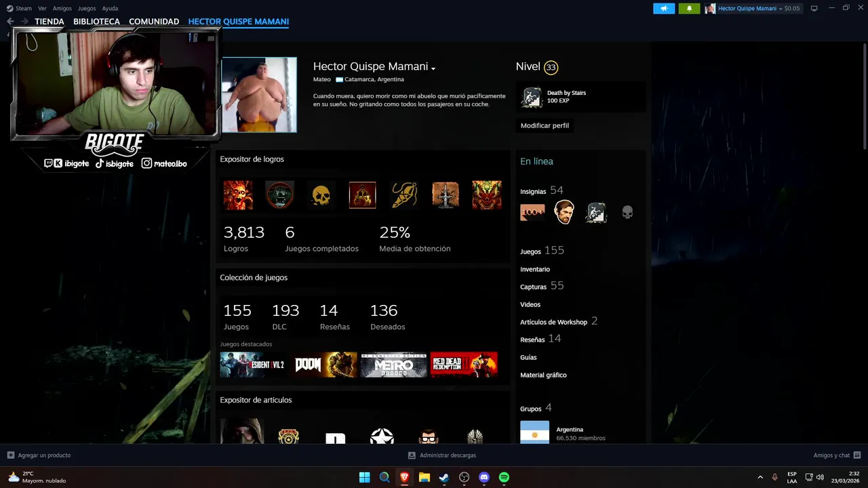The image size is (868, 488).
Task: Open the bearded man portrait badge
Action: [564, 213]
